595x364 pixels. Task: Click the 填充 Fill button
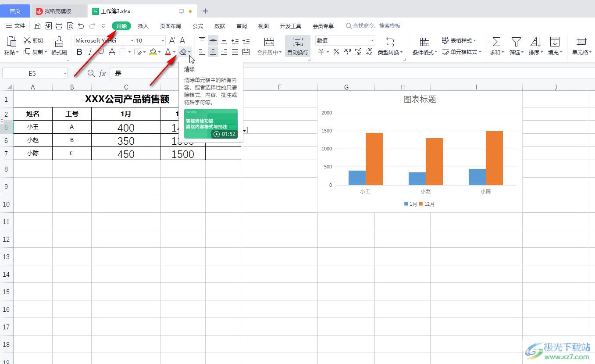[555, 46]
